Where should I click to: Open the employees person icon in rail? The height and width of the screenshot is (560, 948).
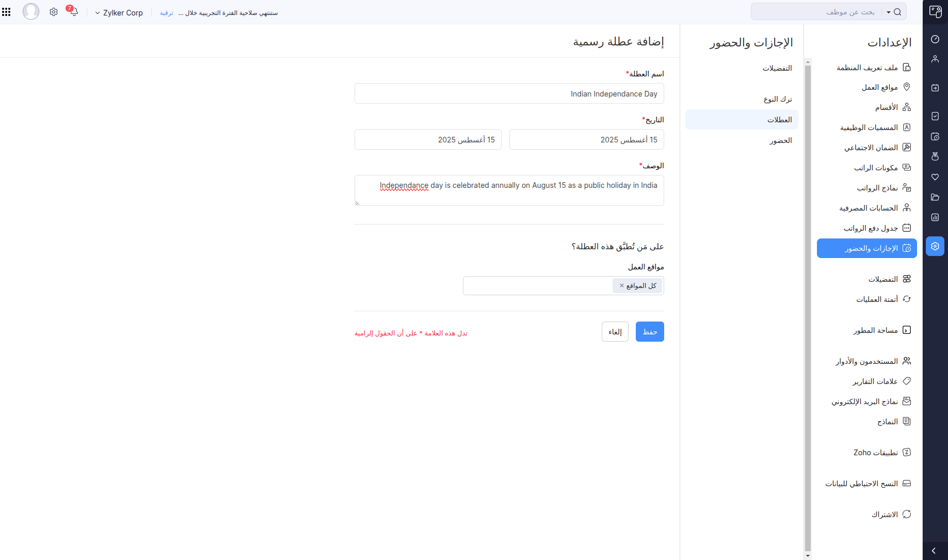(935, 59)
